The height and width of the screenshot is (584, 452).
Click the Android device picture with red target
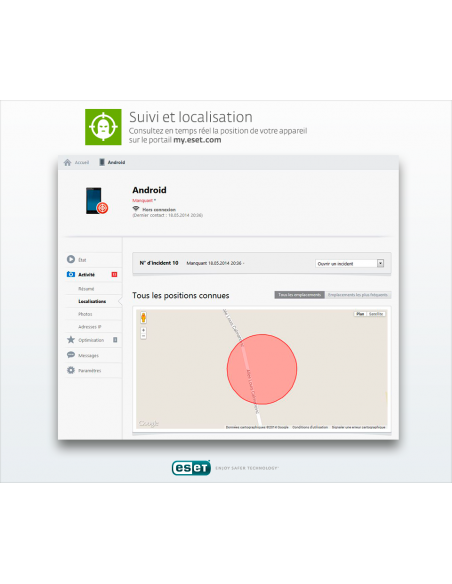click(x=96, y=200)
